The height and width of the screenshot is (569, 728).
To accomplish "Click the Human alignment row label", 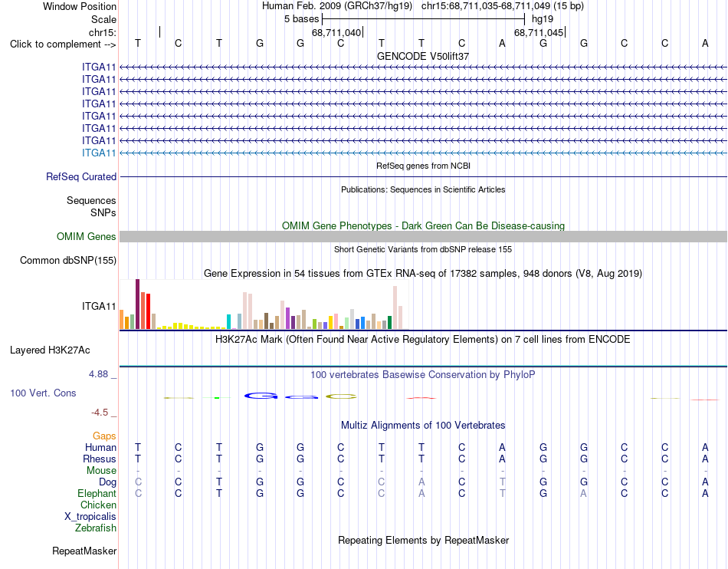I will tap(100, 447).
